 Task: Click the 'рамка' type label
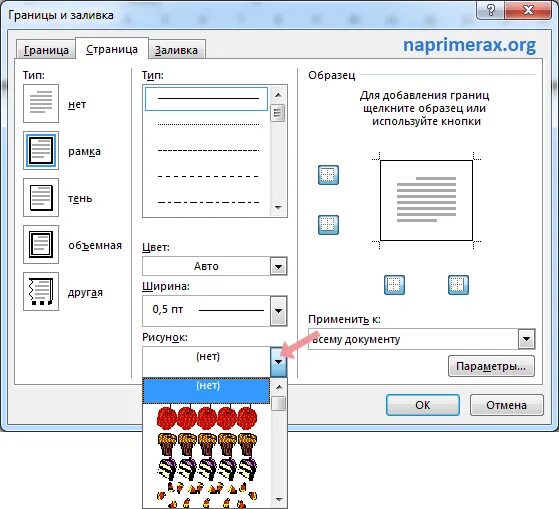point(84,151)
